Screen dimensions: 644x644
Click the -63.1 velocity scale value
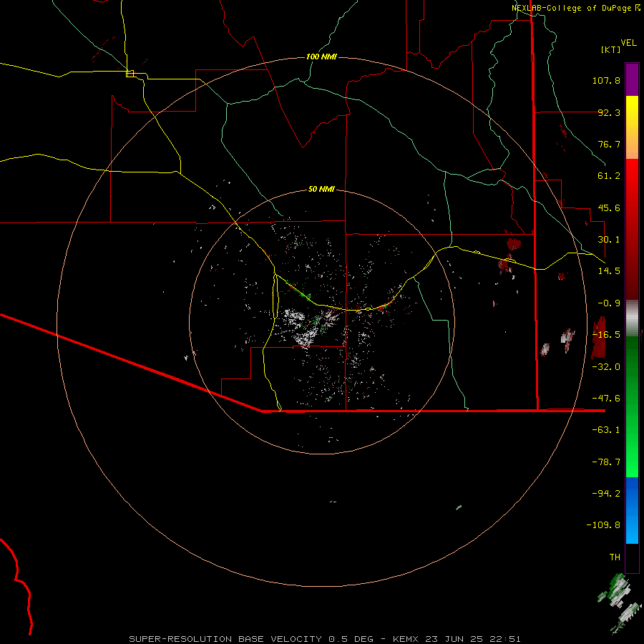606,430
